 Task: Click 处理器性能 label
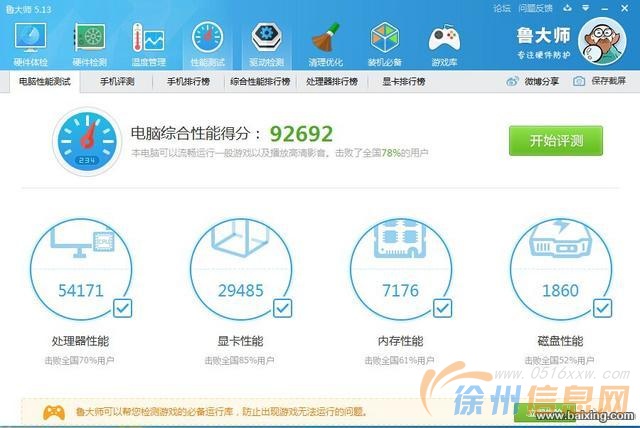pyautogui.click(x=80, y=341)
